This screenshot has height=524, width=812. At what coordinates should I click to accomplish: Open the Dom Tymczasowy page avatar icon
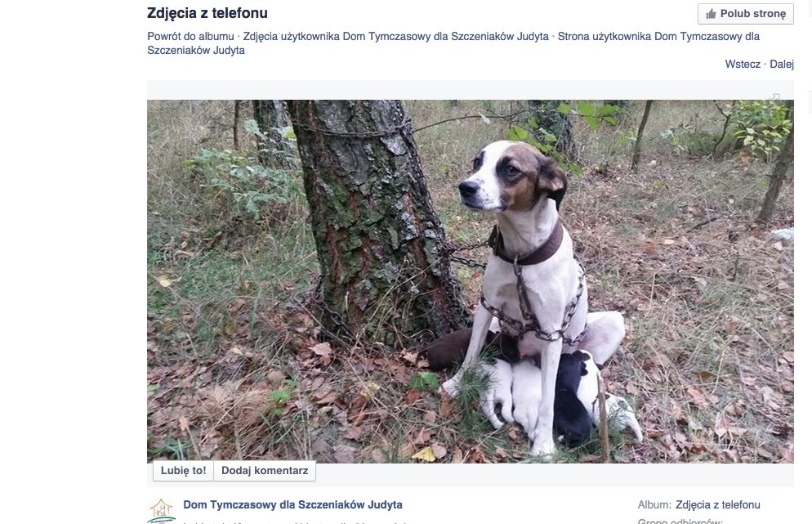click(161, 511)
